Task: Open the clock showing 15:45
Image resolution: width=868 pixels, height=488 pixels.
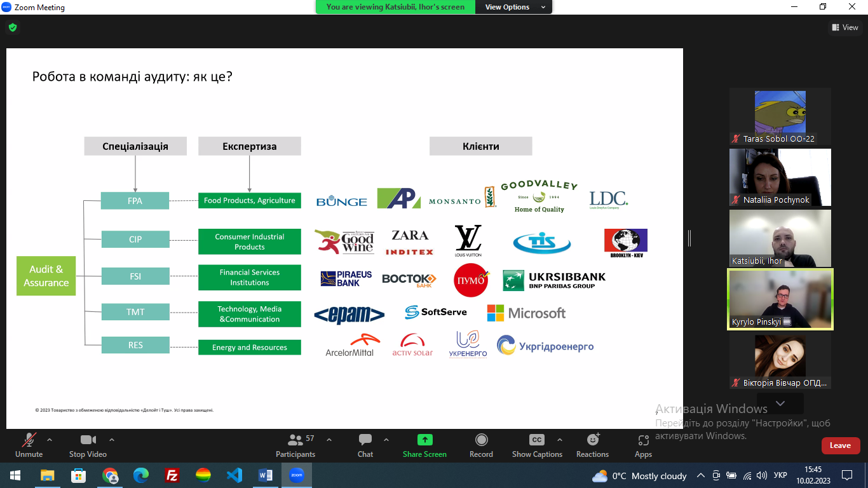Action: click(813, 475)
